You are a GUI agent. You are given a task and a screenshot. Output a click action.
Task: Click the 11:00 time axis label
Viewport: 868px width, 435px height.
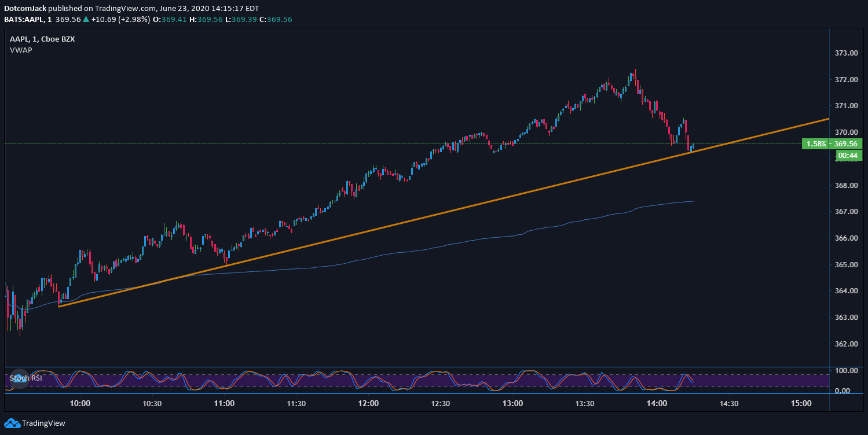(224, 403)
